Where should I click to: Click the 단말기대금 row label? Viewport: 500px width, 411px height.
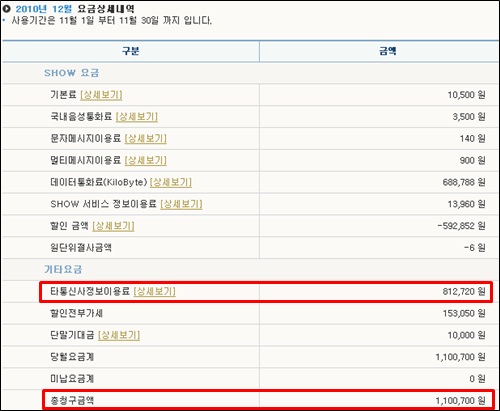coord(72,335)
